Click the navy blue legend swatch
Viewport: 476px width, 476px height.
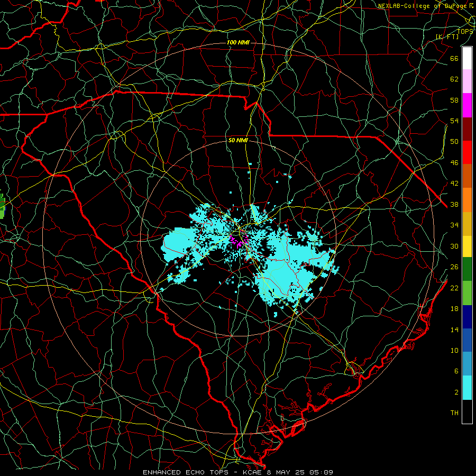click(467, 317)
